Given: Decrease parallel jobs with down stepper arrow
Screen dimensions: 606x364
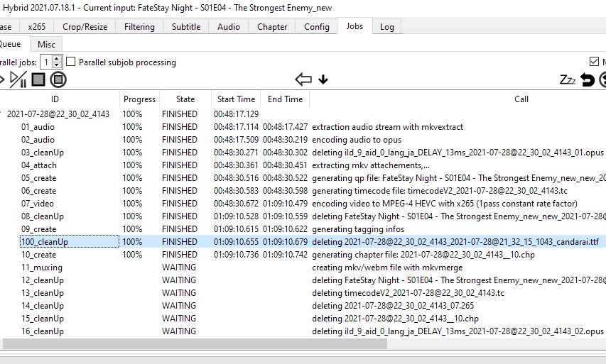Looking at the screenshot, I should [58, 66].
